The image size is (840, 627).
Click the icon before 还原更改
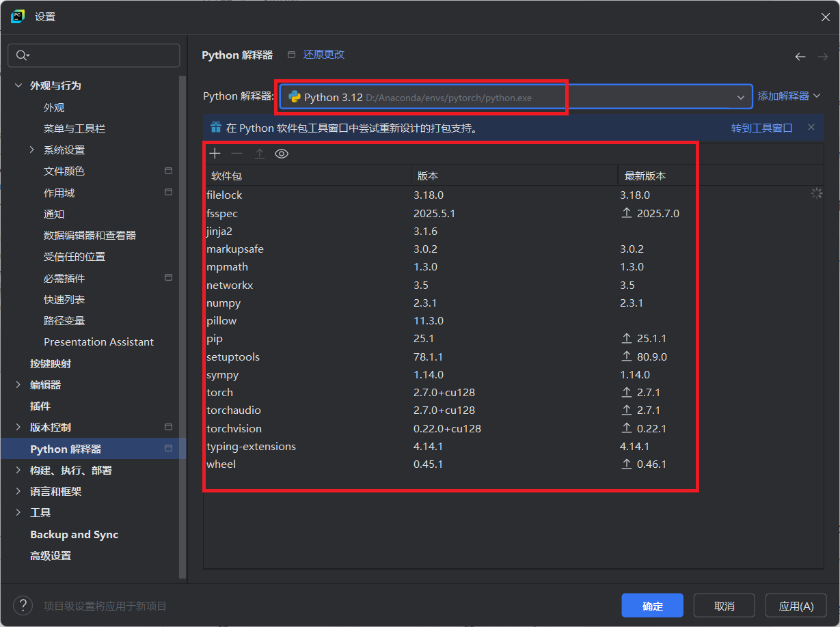[292, 55]
